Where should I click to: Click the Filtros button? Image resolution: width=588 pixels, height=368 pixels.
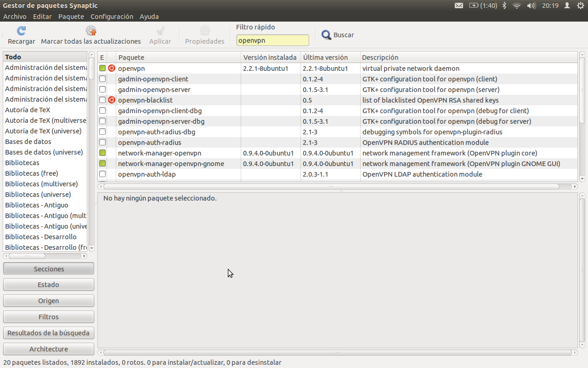tap(49, 316)
